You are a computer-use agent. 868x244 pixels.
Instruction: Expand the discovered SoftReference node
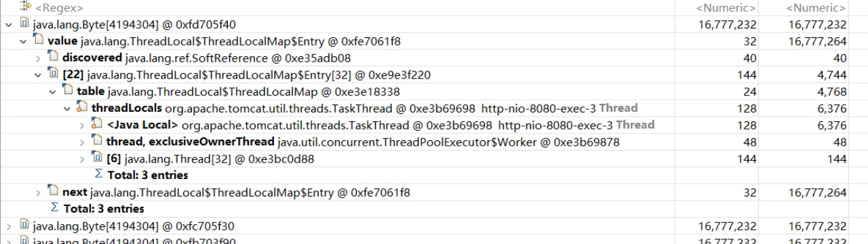coord(39,58)
